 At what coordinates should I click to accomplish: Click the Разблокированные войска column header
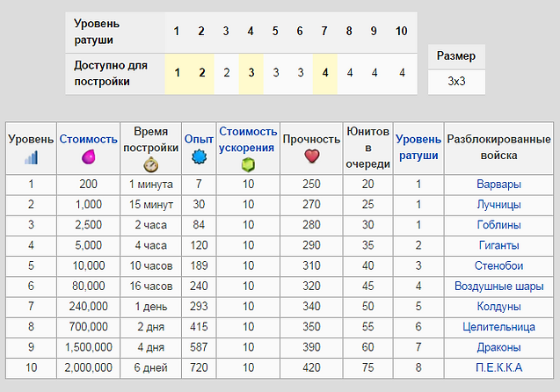click(498, 147)
